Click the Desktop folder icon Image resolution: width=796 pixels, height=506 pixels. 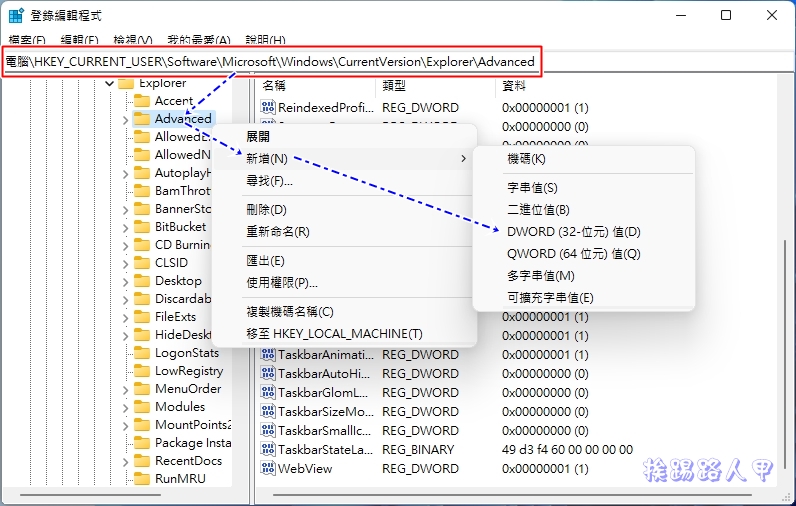coord(142,281)
